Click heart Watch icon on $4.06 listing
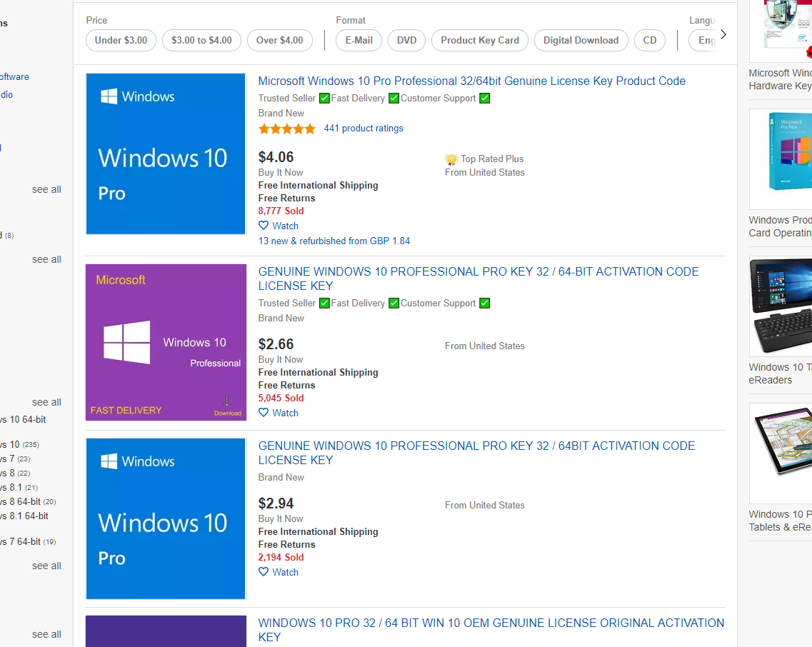The width and height of the screenshot is (812, 647). pos(264,226)
